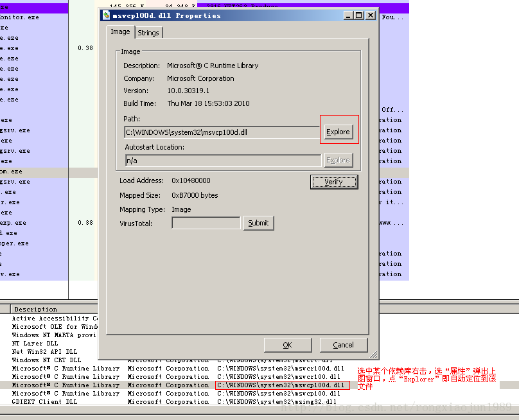Select the Windows NT CRT DLL row
The width and height of the screenshot is (519, 420).
click(x=46, y=360)
